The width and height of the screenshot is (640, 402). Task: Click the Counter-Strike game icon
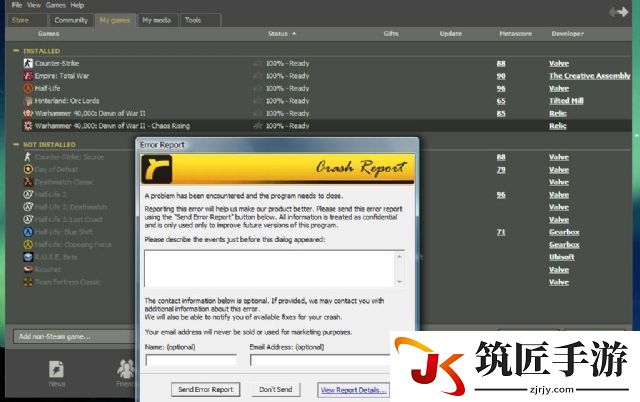[x=28, y=63]
